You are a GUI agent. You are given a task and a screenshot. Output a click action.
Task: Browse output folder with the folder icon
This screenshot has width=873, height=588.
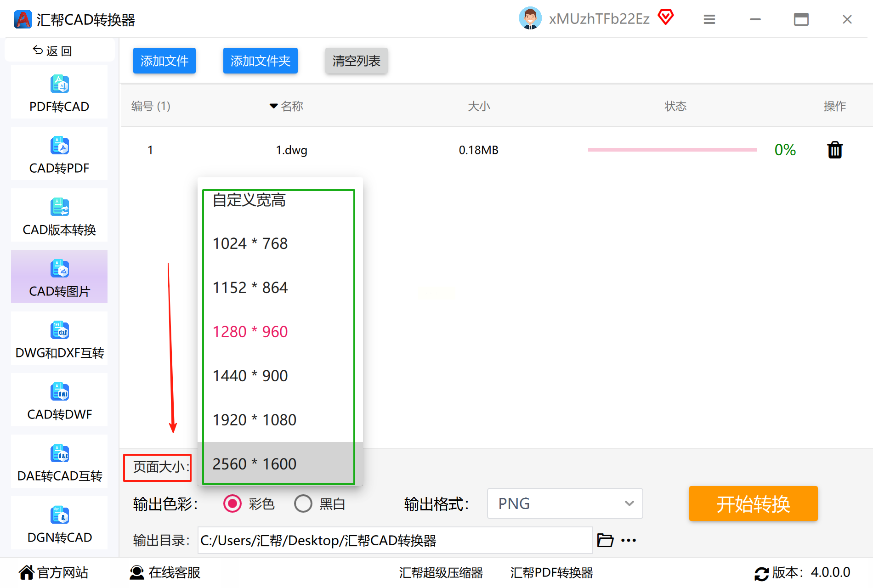[605, 540]
